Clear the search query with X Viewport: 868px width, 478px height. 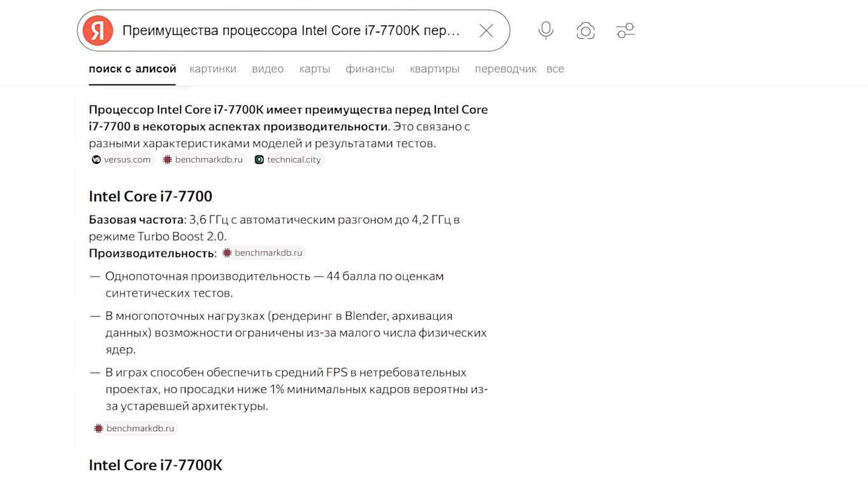tap(486, 30)
